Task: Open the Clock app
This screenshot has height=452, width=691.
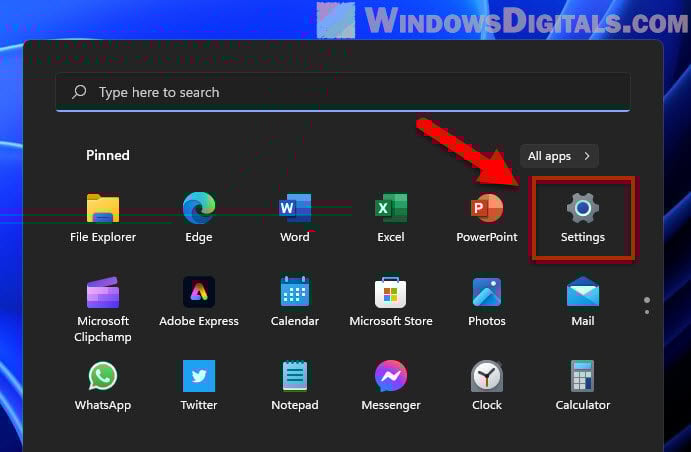Action: coord(487,386)
